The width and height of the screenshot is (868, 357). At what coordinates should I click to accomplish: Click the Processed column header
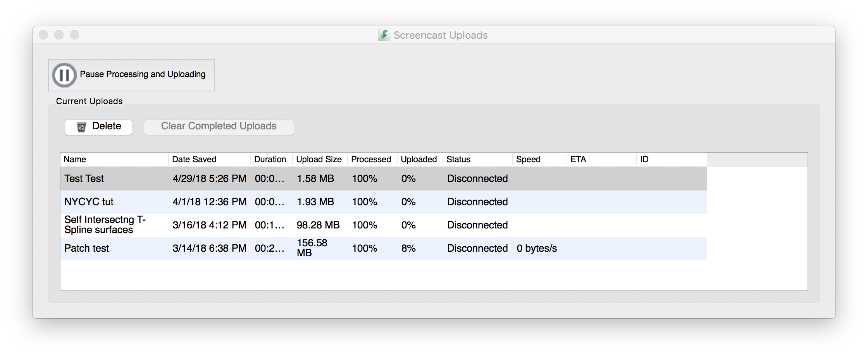(371, 159)
